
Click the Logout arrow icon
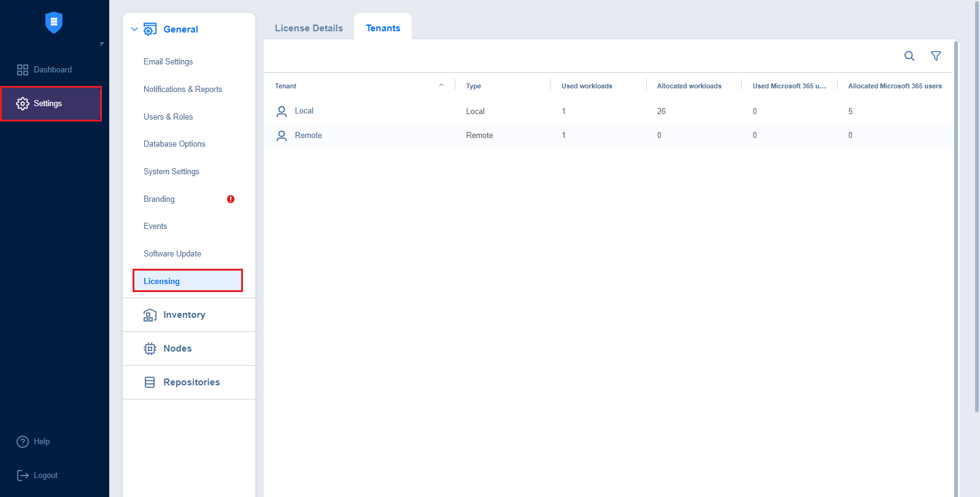tap(23, 476)
